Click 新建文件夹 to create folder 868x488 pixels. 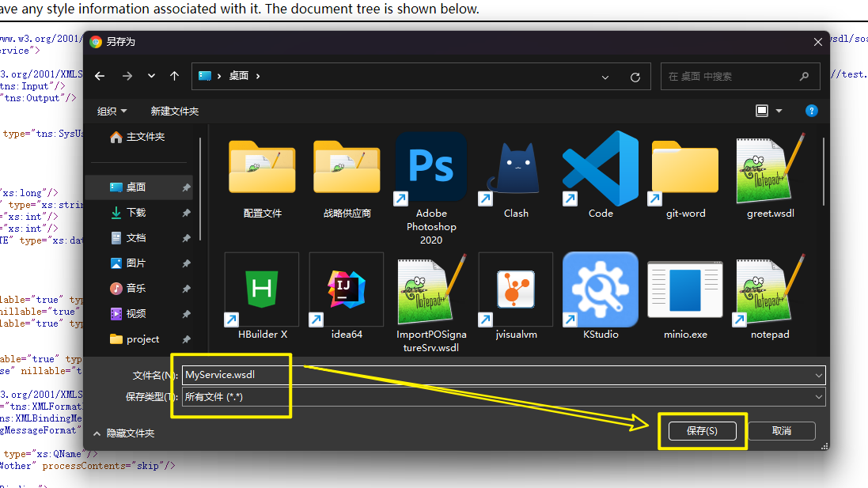point(175,112)
